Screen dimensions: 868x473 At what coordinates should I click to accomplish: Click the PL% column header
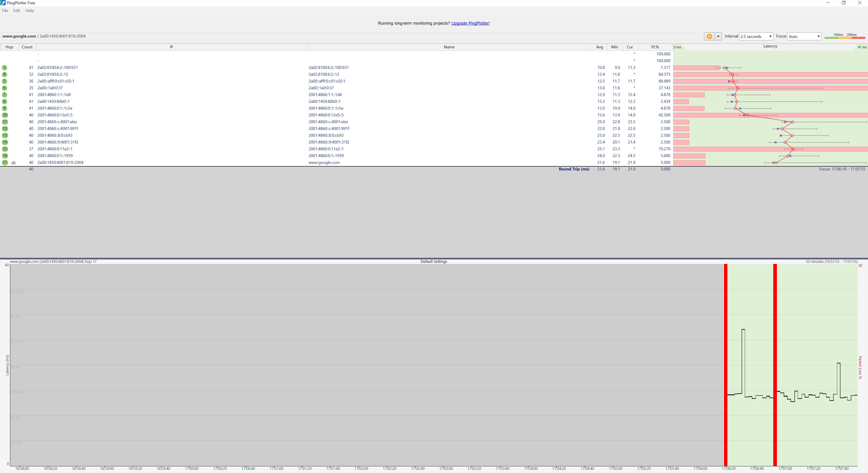point(655,47)
